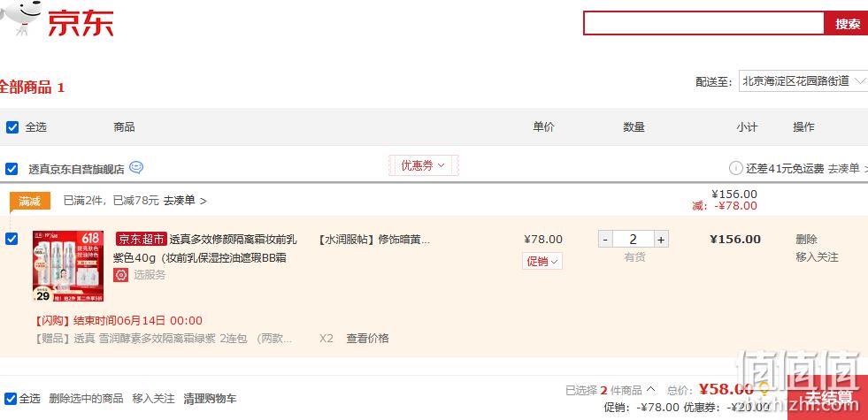This screenshot has height=420, width=868.
Task: Click the product thumbnail image
Action: point(68,266)
